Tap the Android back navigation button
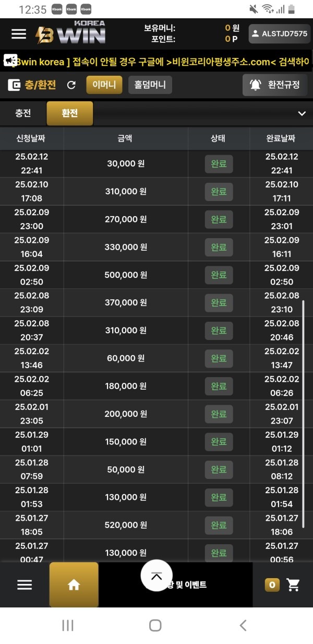 point(243,625)
